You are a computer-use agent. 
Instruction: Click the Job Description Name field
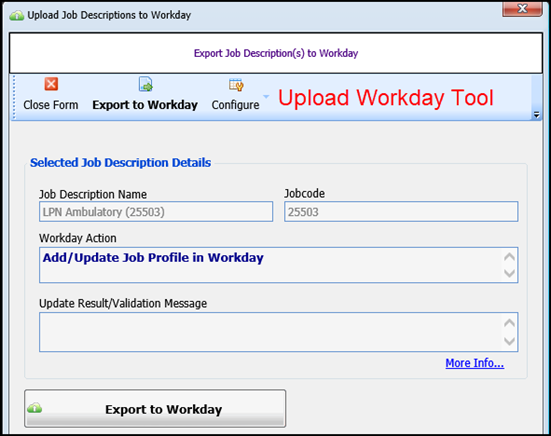click(156, 212)
